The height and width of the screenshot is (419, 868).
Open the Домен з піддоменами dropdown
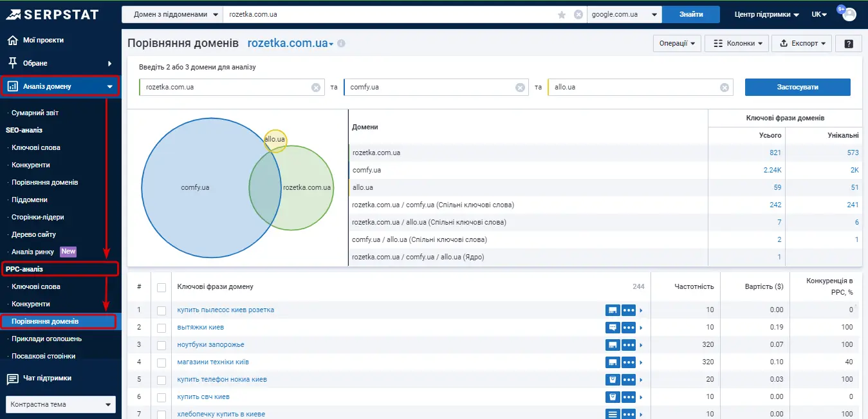(172, 14)
